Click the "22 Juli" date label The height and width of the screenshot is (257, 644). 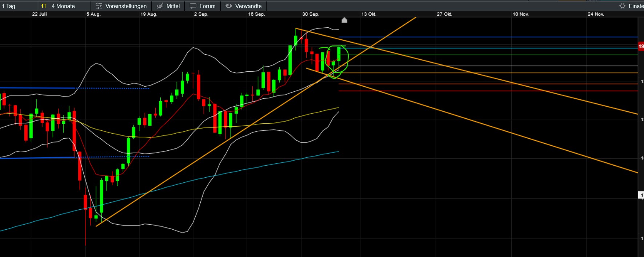(39, 14)
